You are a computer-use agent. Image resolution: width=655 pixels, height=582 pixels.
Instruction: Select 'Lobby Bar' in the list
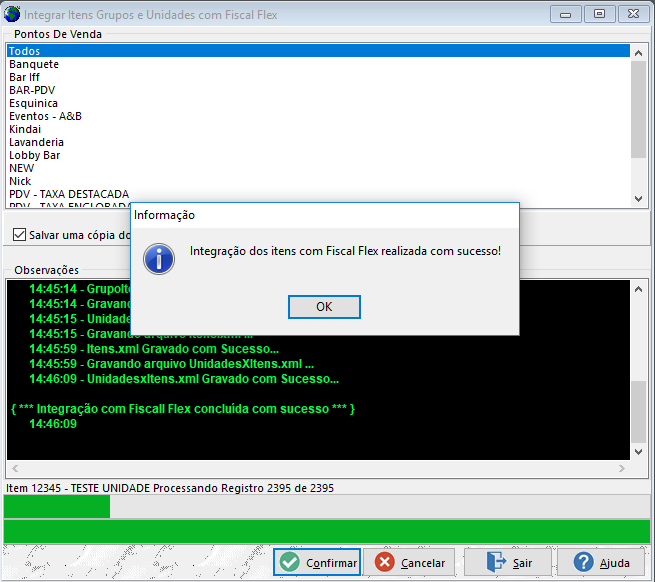[x=318, y=155]
